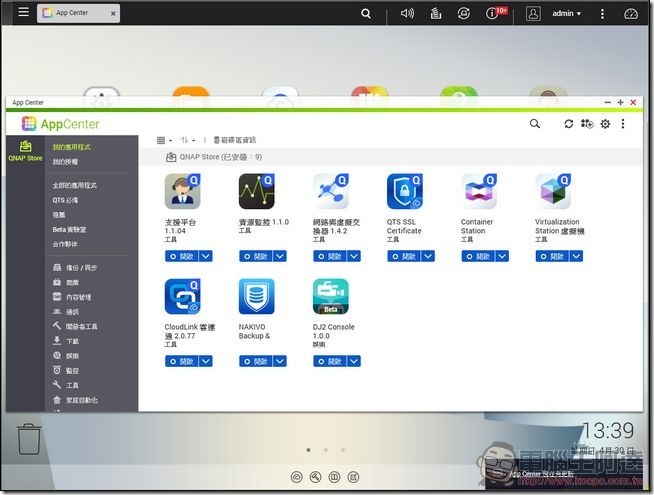Open the desktop trash can
The height and width of the screenshot is (495, 654).
pos(29,439)
